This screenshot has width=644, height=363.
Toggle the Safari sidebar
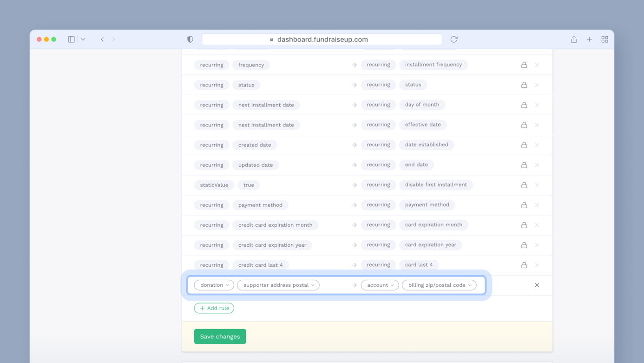coord(72,40)
